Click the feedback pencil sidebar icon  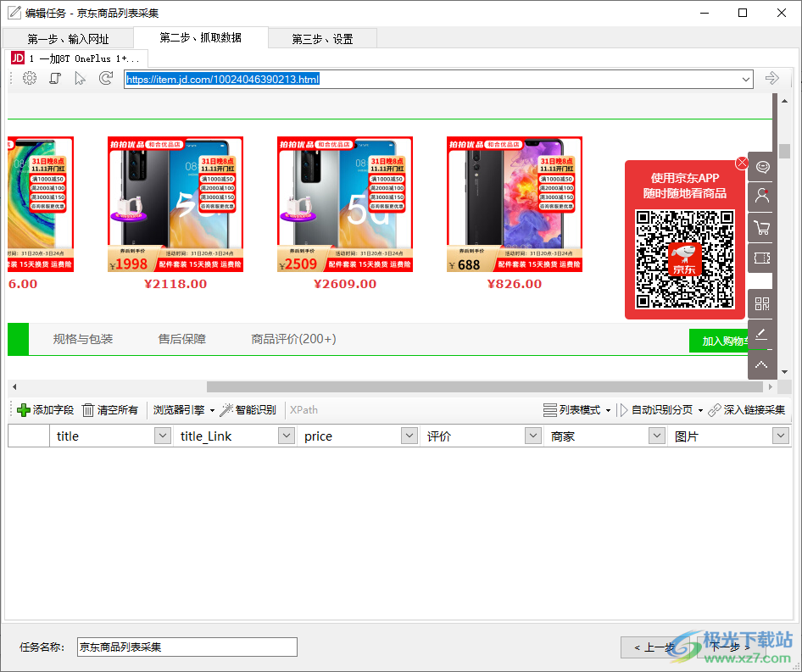[x=762, y=335]
